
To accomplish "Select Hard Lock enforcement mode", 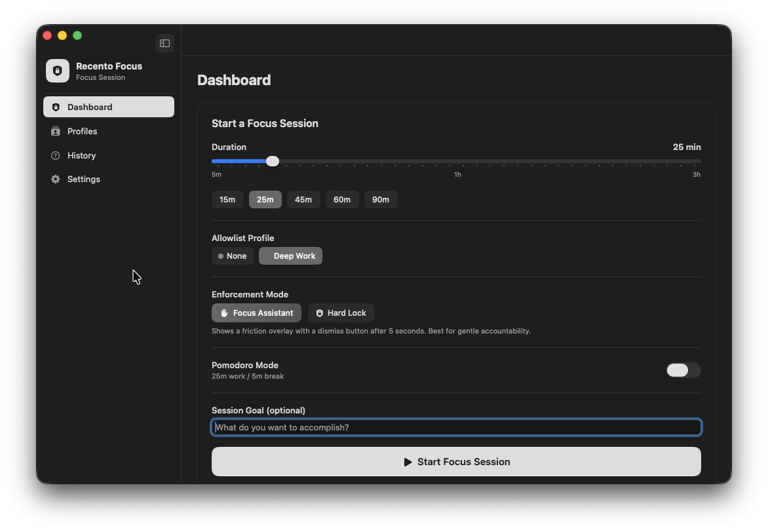I will (x=341, y=313).
